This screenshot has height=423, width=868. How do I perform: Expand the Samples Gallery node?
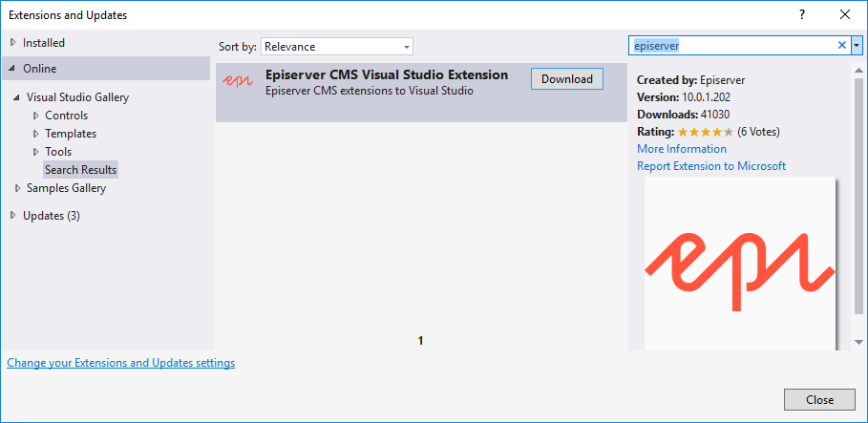pyautogui.click(x=17, y=188)
